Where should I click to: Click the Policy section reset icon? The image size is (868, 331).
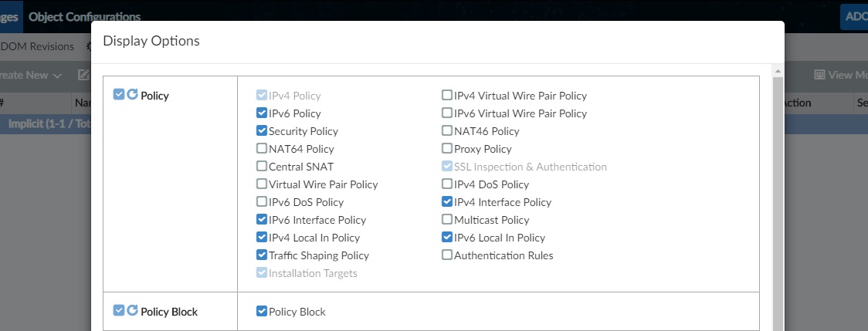pos(132,95)
